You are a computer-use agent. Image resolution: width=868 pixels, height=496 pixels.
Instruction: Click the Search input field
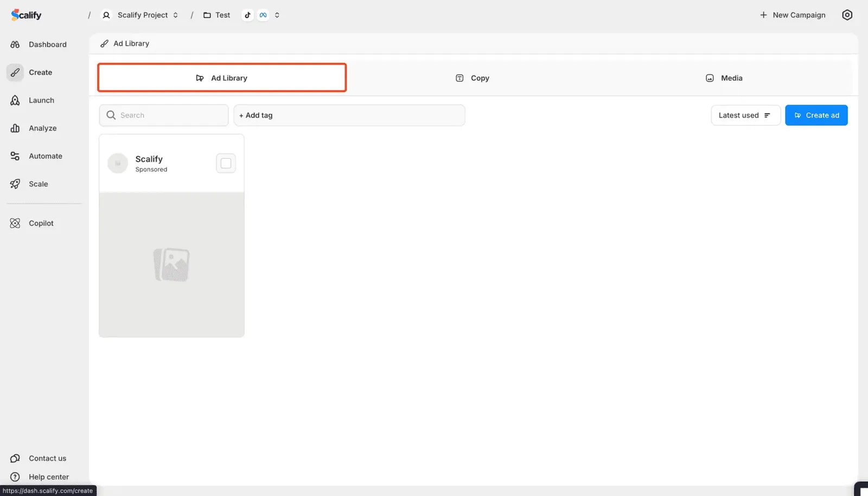point(163,115)
